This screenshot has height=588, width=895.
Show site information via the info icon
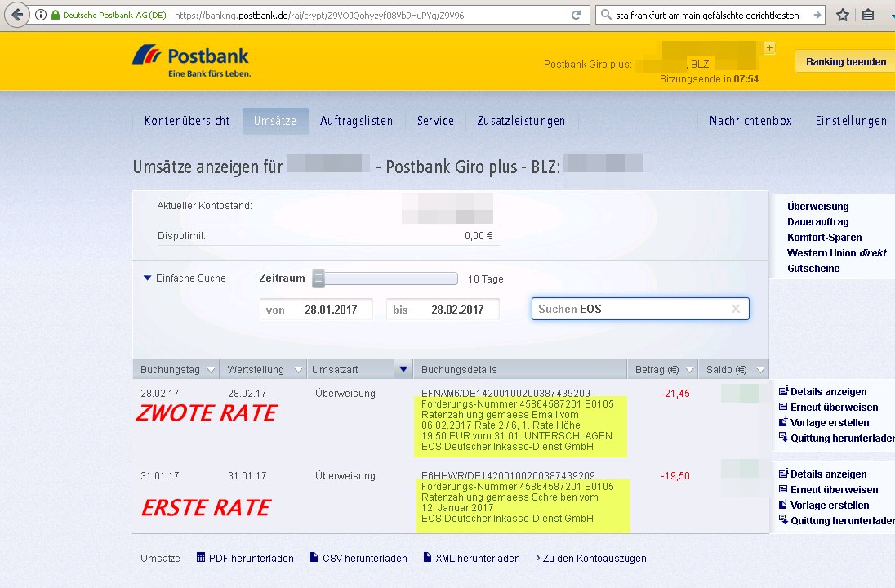pyautogui.click(x=41, y=15)
